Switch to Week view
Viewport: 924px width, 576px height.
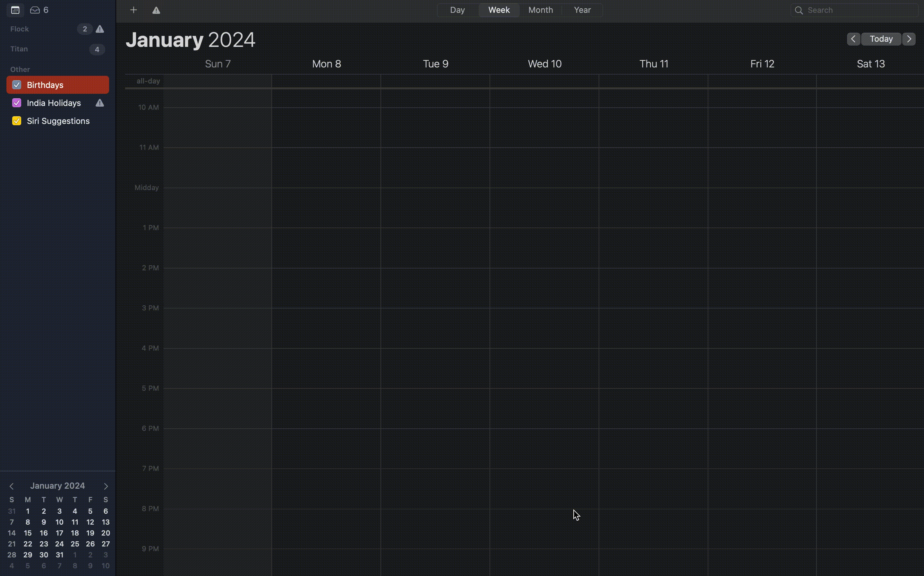pyautogui.click(x=499, y=10)
